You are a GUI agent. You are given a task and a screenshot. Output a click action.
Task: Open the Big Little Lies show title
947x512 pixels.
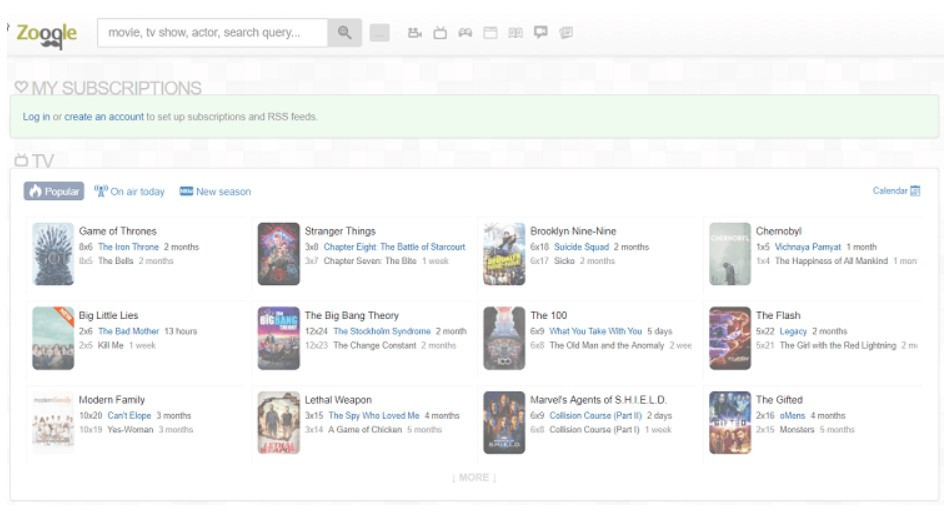point(109,315)
